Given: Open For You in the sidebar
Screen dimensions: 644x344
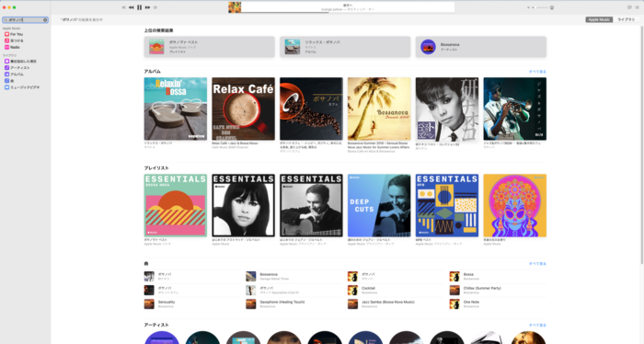Looking at the screenshot, I should [x=14, y=34].
